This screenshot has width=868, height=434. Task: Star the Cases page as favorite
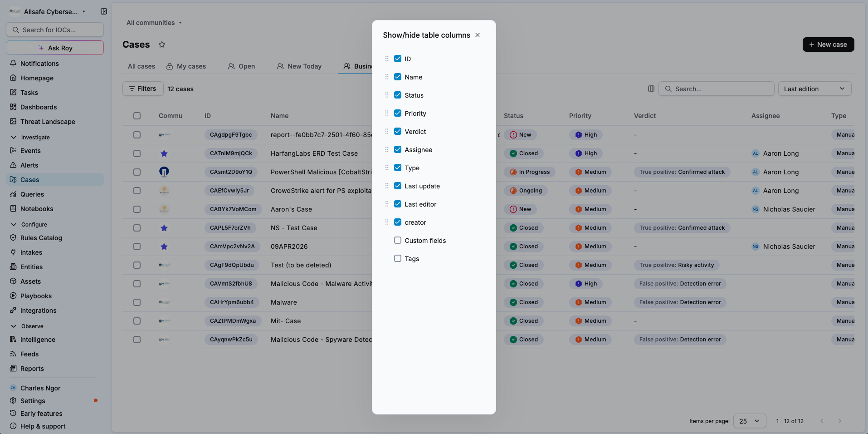pyautogui.click(x=162, y=44)
